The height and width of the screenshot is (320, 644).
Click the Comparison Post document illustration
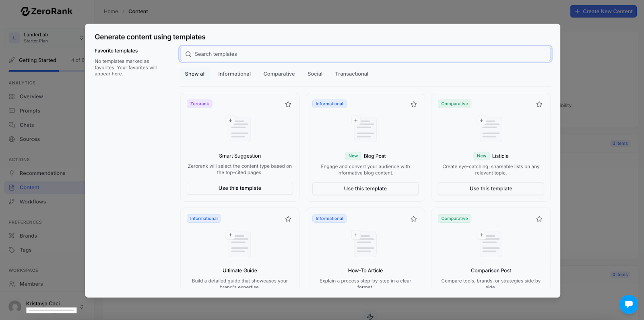(491, 244)
